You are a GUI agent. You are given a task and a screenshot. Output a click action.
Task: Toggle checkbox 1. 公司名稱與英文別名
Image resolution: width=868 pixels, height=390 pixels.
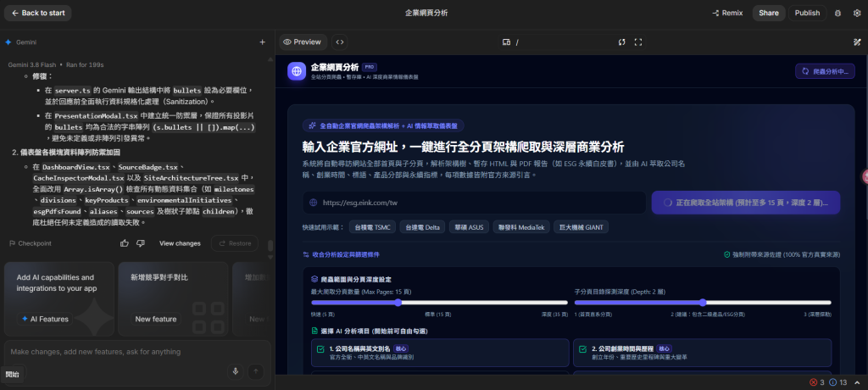[320, 349]
